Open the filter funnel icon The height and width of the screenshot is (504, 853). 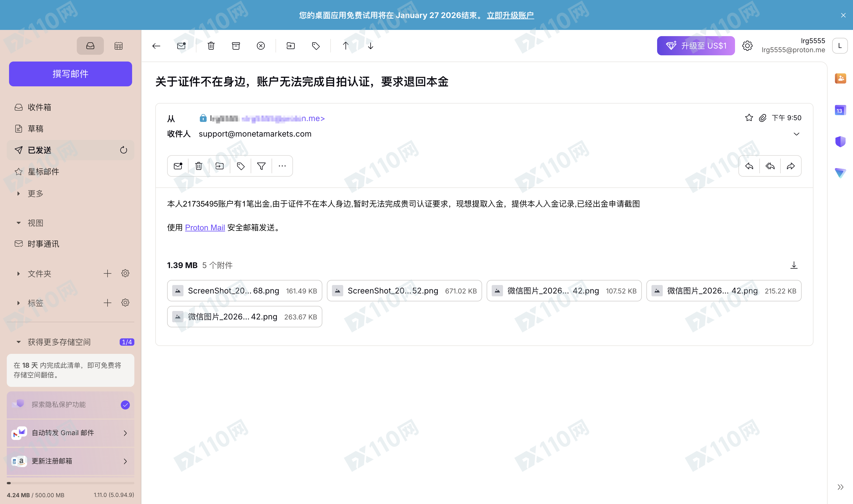click(x=261, y=166)
